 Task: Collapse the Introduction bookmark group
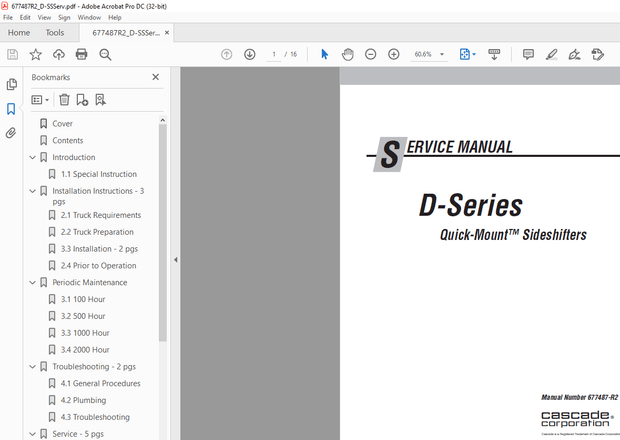33,157
